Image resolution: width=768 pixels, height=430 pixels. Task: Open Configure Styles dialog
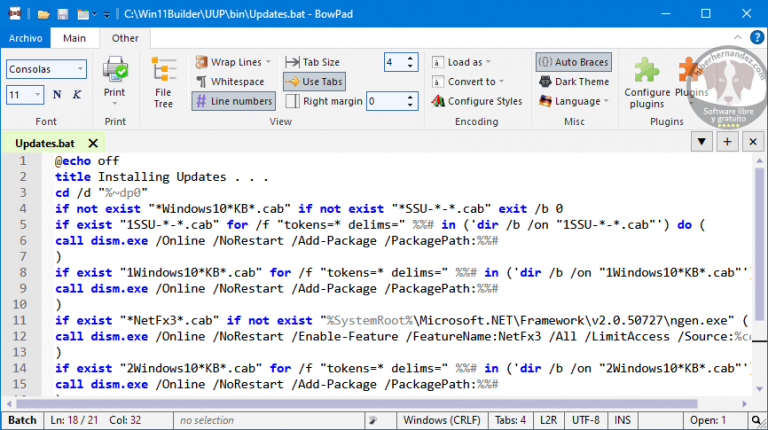tap(477, 101)
